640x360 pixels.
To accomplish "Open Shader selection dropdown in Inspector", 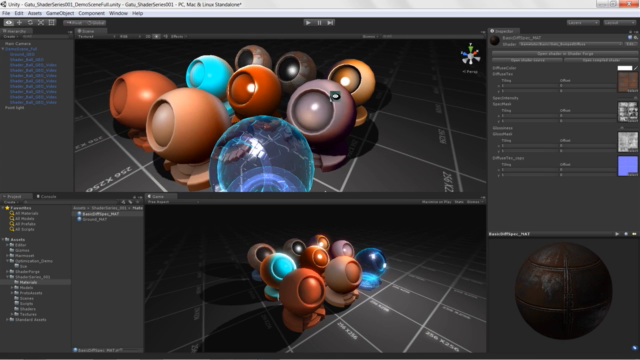I will [571, 44].
